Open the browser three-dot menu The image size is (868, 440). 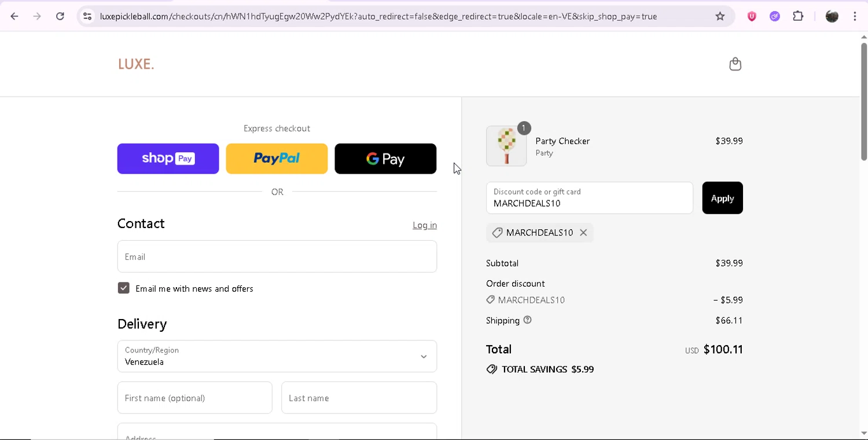click(x=855, y=16)
